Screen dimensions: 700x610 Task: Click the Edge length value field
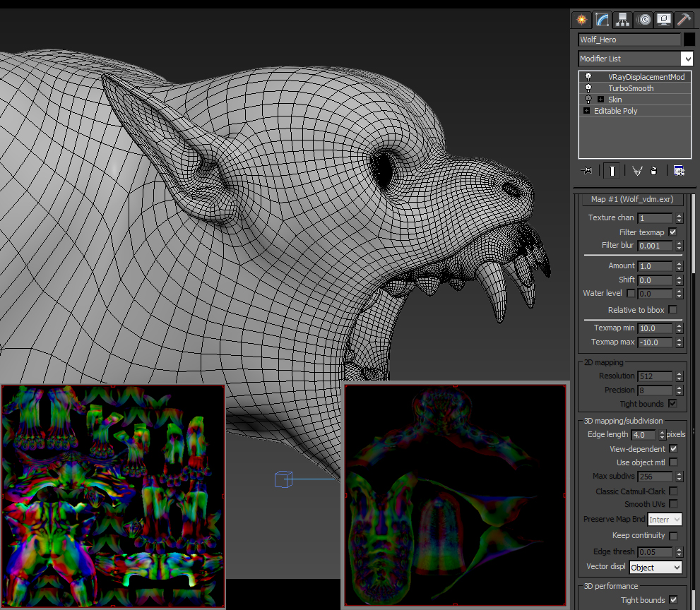click(x=643, y=435)
